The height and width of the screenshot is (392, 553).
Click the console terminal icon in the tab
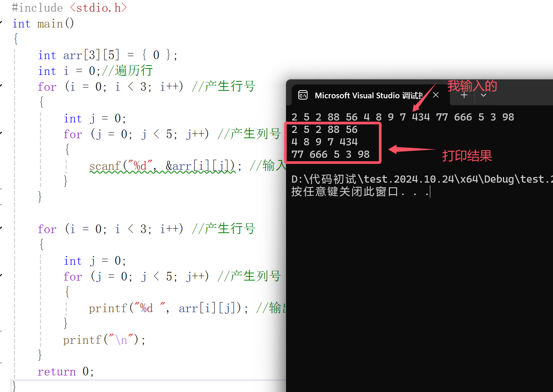pos(303,95)
